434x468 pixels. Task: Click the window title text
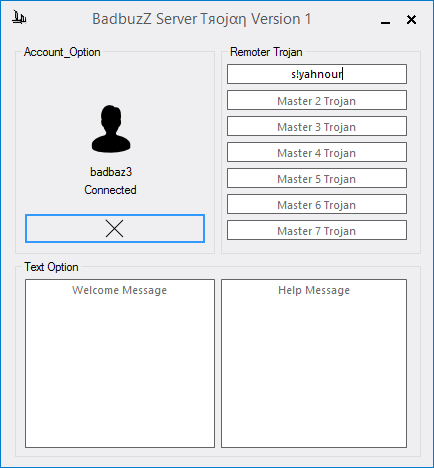click(202, 19)
